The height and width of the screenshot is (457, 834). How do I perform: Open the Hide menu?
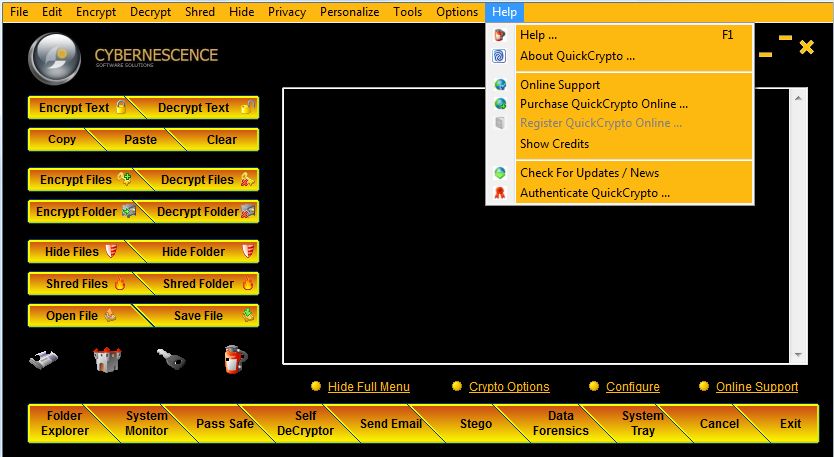[241, 12]
